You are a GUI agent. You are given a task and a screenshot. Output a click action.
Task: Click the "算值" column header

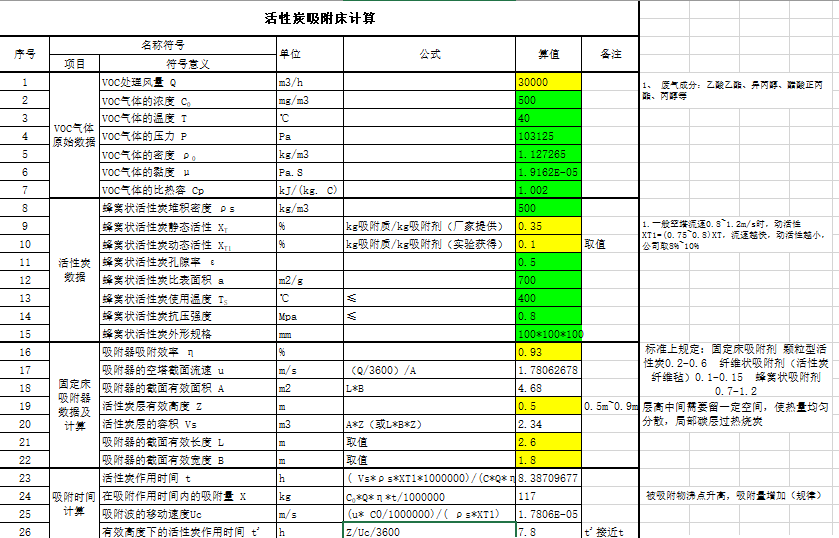click(x=548, y=54)
